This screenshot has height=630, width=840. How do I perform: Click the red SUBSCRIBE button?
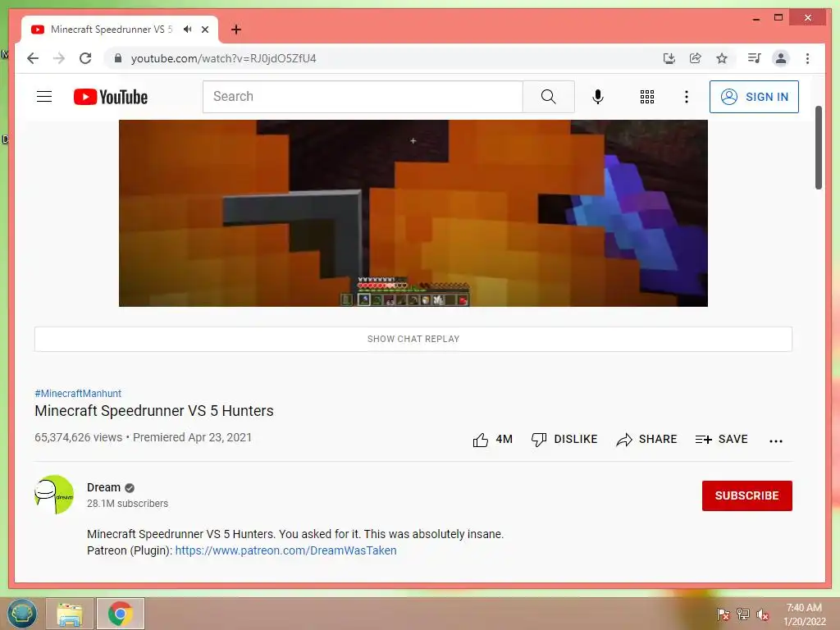point(746,495)
